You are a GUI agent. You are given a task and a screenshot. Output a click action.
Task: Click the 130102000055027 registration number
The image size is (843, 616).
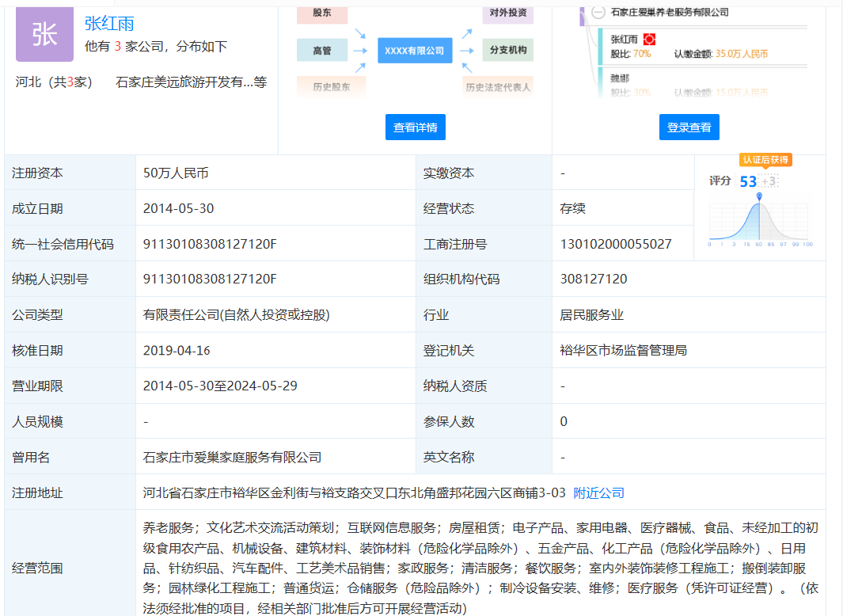coord(616,244)
